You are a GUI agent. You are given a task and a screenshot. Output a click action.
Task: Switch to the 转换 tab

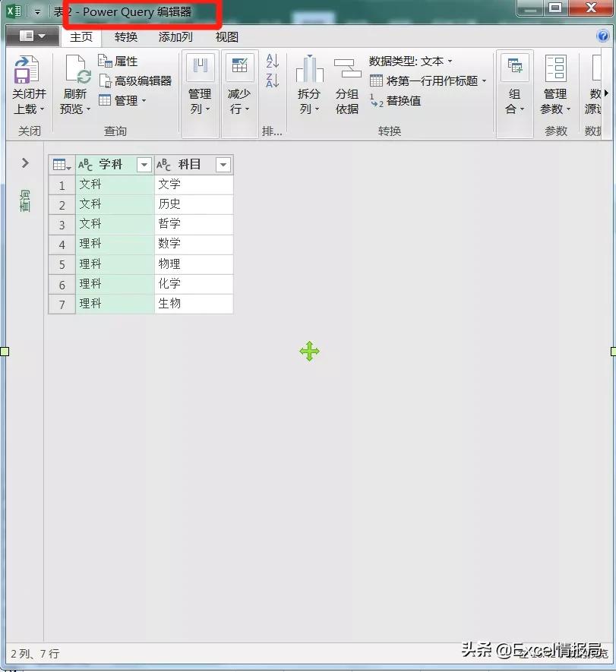pyautogui.click(x=126, y=37)
